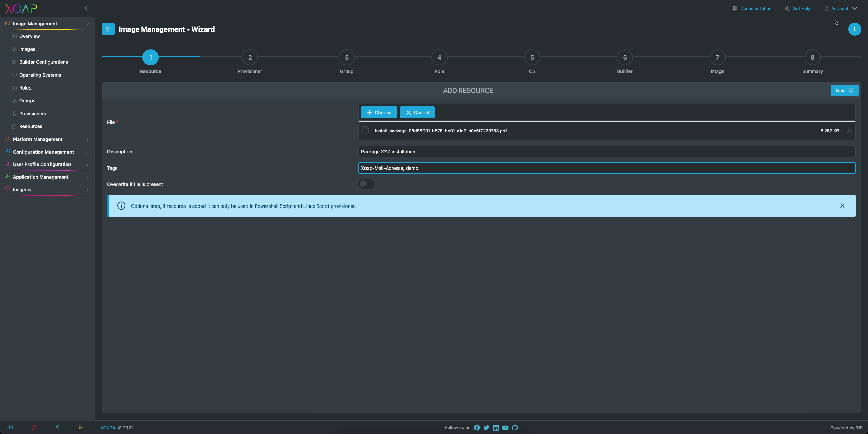Open Overview in the sidebar
This screenshot has height=434, width=868.
(x=29, y=36)
